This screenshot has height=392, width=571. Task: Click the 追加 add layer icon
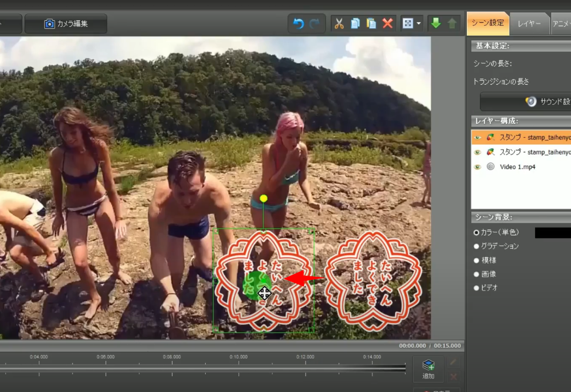[429, 369]
